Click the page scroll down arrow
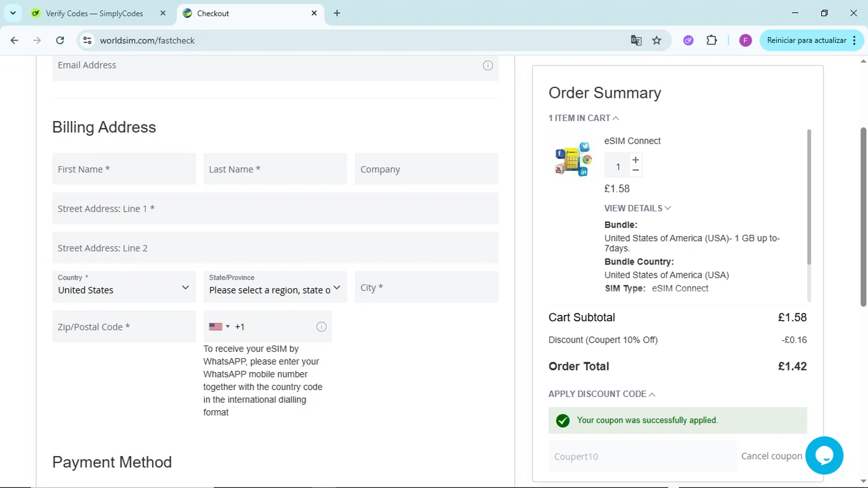This screenshot has height=488, width=868. pyautogui.click(x=863, y=481)
